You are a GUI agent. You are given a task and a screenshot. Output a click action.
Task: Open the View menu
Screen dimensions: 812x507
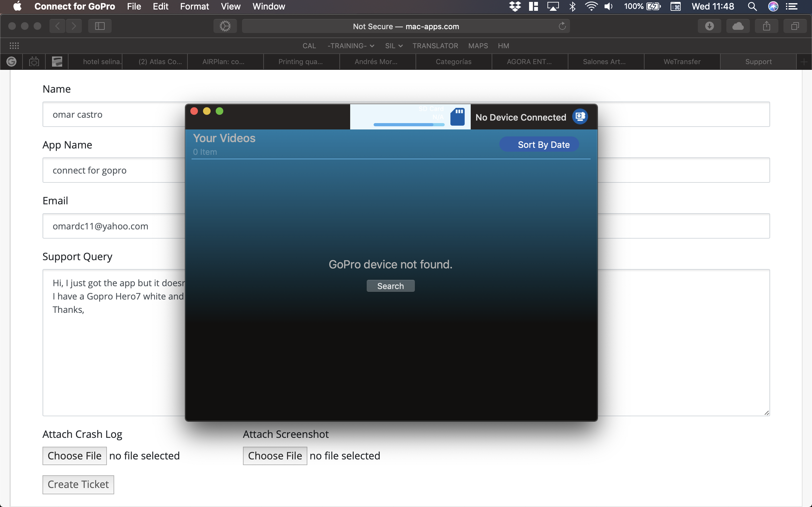pos(231,6)
